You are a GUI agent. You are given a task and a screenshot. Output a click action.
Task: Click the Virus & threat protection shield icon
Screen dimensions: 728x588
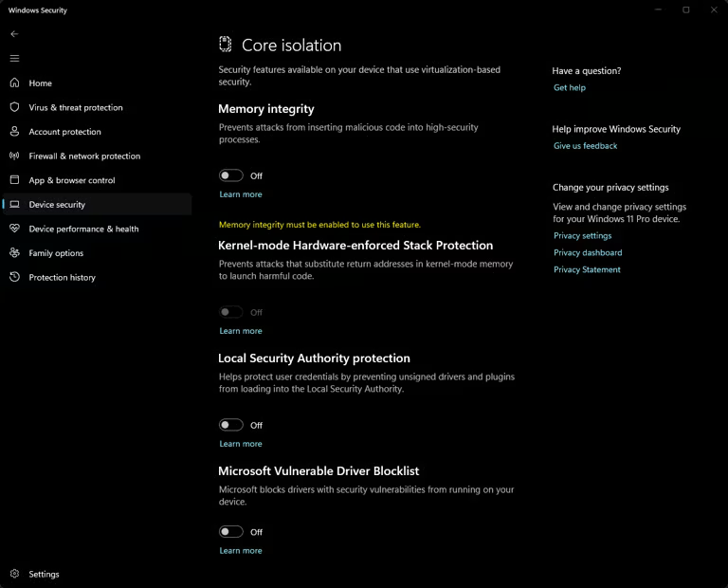[x=14, y=107]
